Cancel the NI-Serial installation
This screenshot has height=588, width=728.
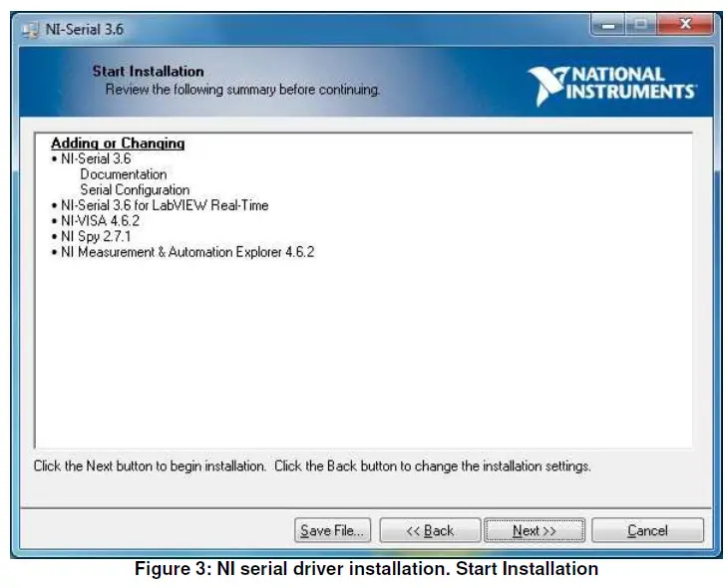coord(647,530)
